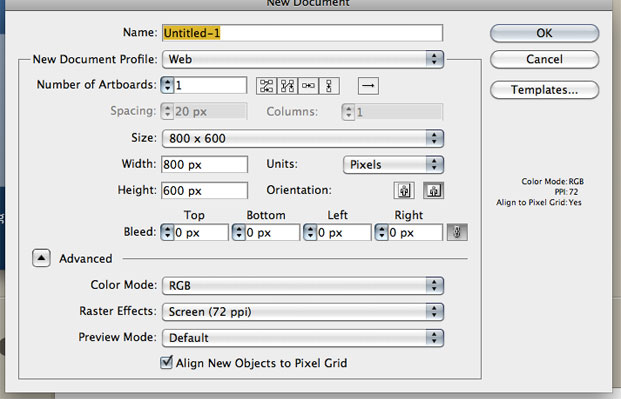Click the 'Advanced' section label
This screenshot has height=399, width=621.
point(86,259)
